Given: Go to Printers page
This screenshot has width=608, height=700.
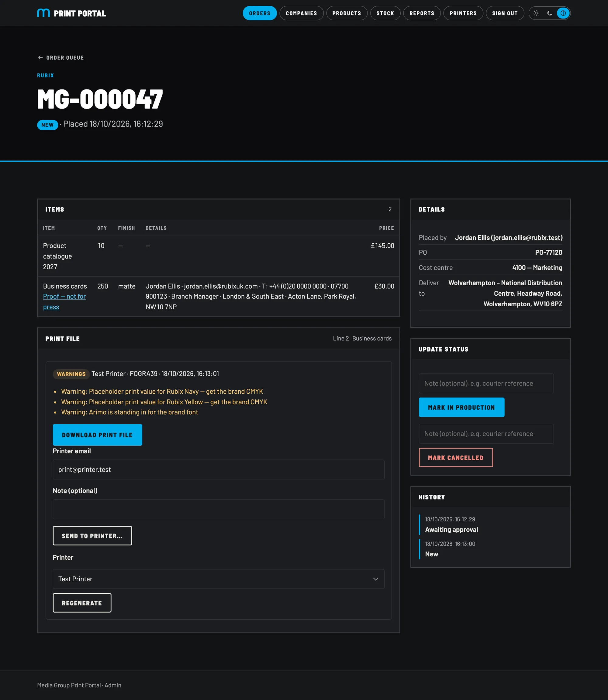Looking at the screenshot, I should tap(463, 13).
